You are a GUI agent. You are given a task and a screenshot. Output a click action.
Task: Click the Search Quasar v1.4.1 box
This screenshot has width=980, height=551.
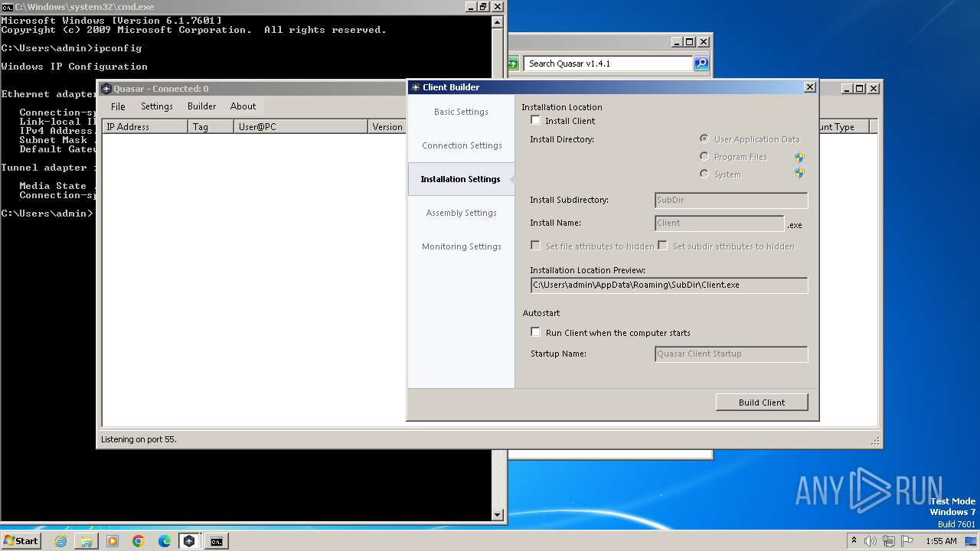pyautogui.click(x=609, y=64)
